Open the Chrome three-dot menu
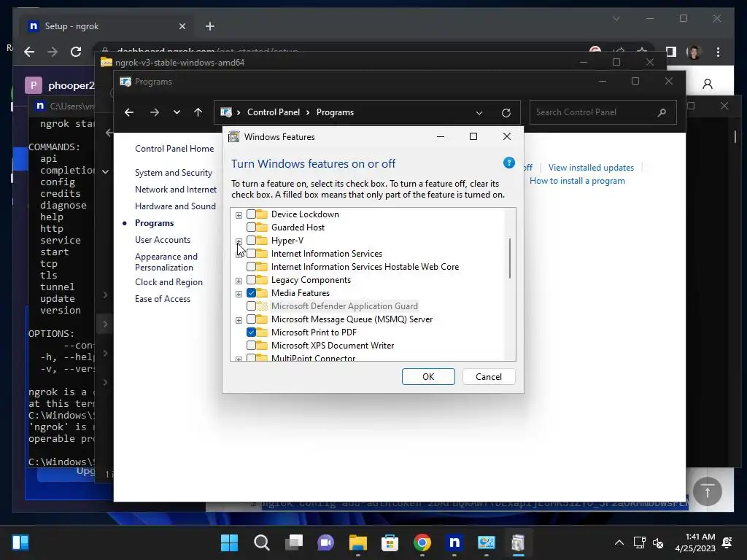747x560 pixels. click(x=718, y=52)
